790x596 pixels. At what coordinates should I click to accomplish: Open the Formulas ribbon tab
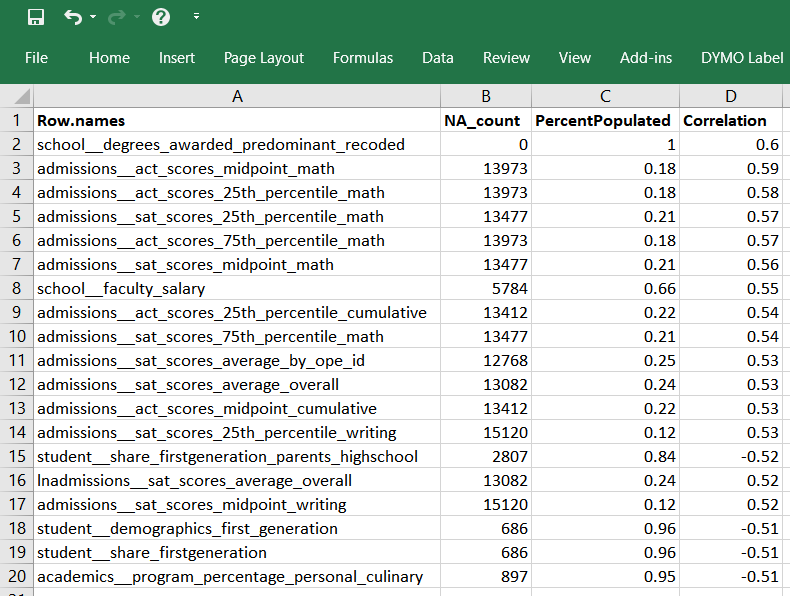click(363, 58)
